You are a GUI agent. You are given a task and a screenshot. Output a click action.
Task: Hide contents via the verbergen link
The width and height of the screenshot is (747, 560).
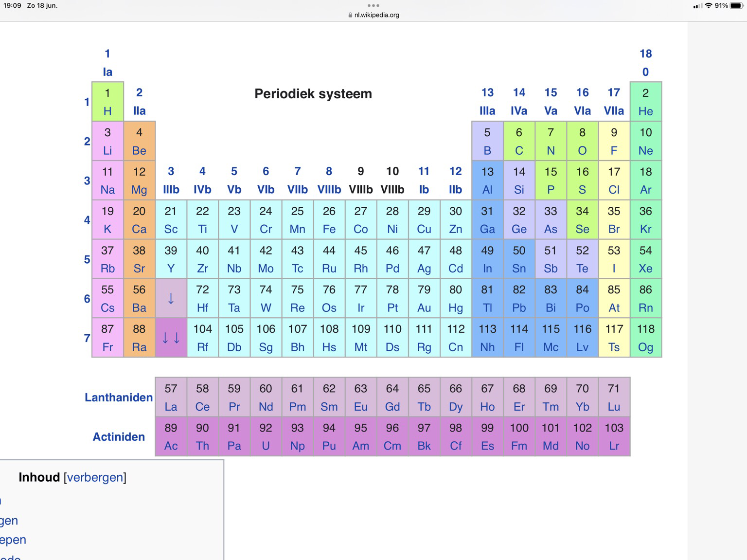point(95,477)
